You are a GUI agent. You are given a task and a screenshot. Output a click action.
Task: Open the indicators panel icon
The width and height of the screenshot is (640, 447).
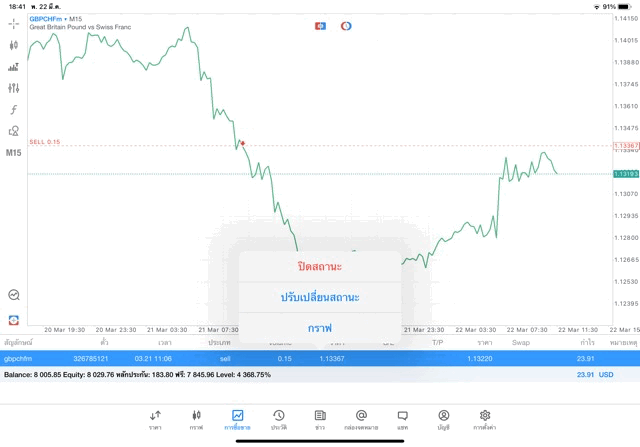click(x=13, y=67)
